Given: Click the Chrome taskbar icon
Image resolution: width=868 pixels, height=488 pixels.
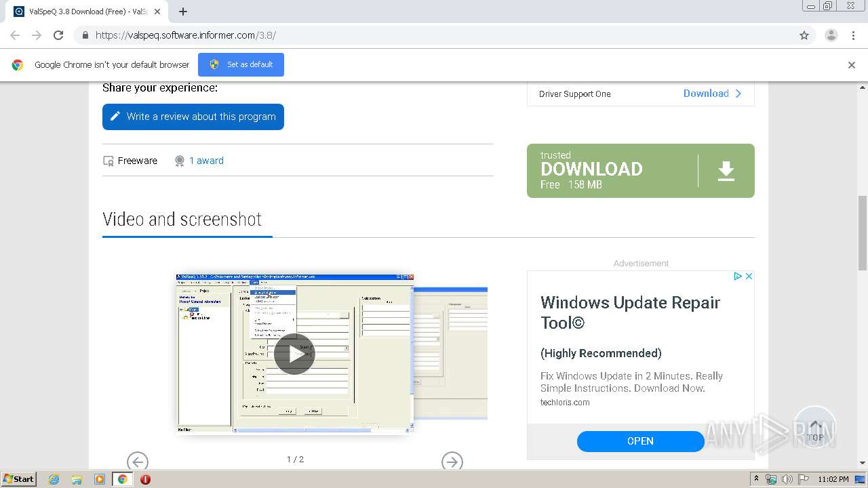Looking at the screenshot, I should click(122, 479).
